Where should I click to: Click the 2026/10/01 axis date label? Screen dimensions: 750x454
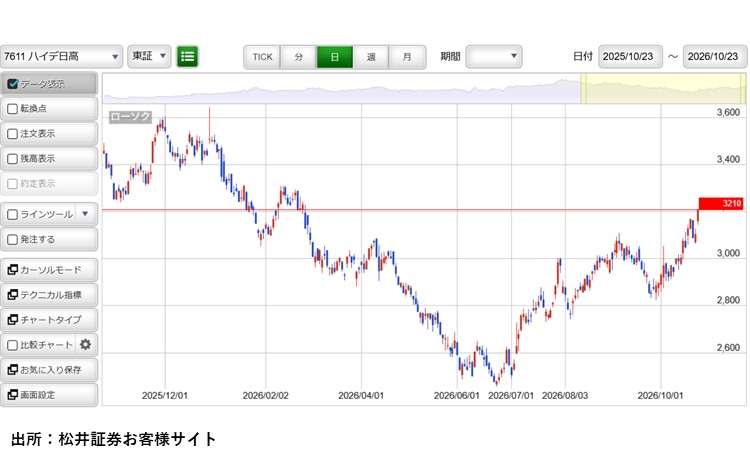tap(661, 396)
